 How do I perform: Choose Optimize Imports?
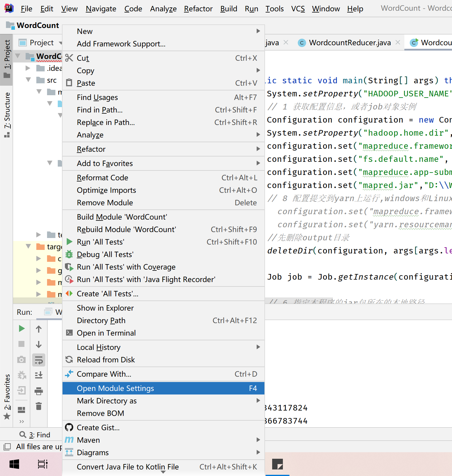pyautogui.click(x=163, y=190)
